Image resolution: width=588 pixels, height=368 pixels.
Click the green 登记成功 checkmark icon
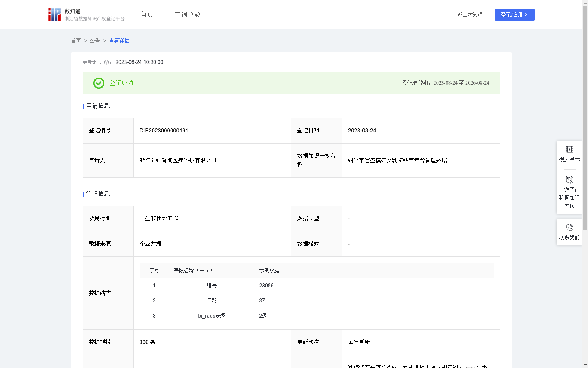[x=99, y=83]
